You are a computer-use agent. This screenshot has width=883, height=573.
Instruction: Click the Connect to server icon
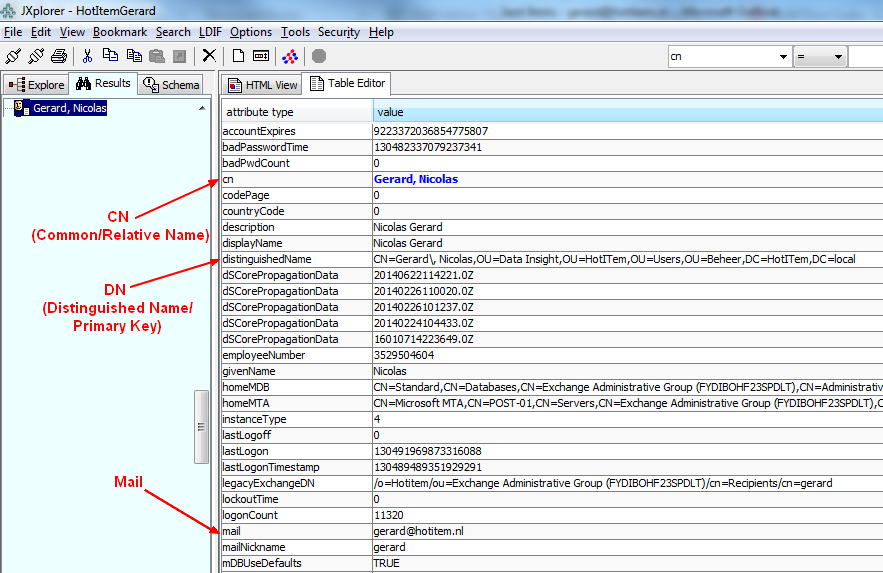coord(13,56)
